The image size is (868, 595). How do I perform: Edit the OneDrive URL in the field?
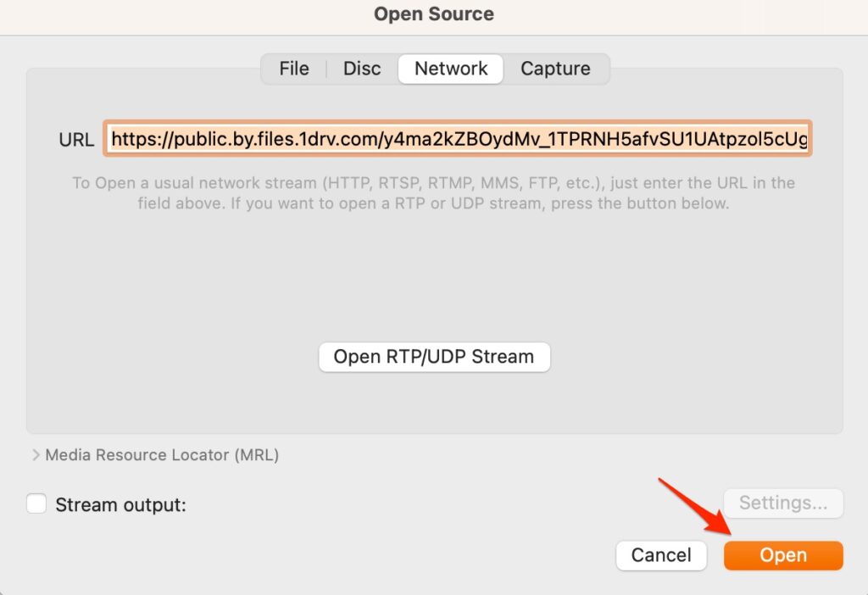pos(458,139)
